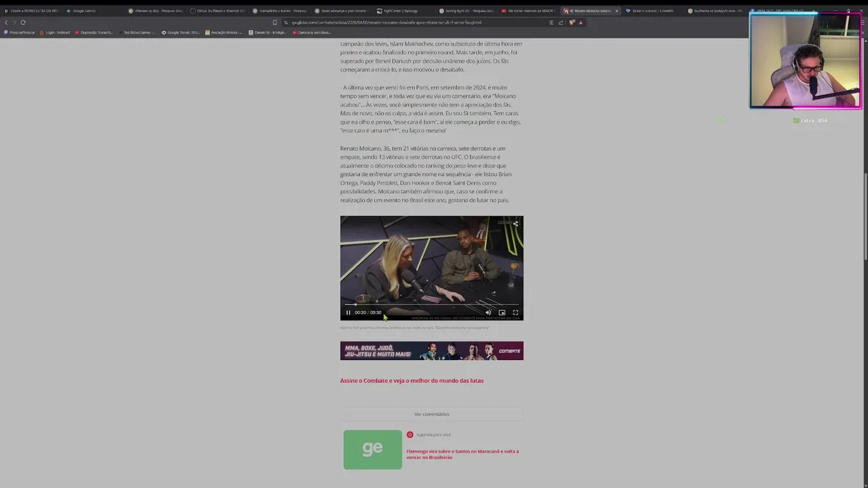Switch to the 'Dricus Du Plessis x Khamzat' tab
The height and width of the screenshot is (488, 868).
(218, 11)
